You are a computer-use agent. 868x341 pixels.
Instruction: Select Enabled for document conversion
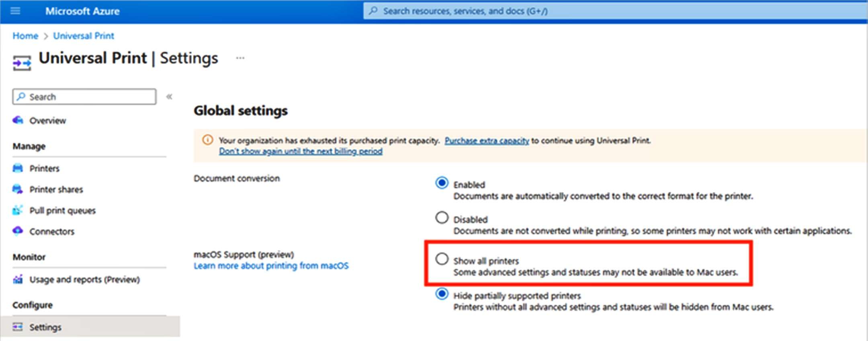pyautogui.click(x=442, y=183)
